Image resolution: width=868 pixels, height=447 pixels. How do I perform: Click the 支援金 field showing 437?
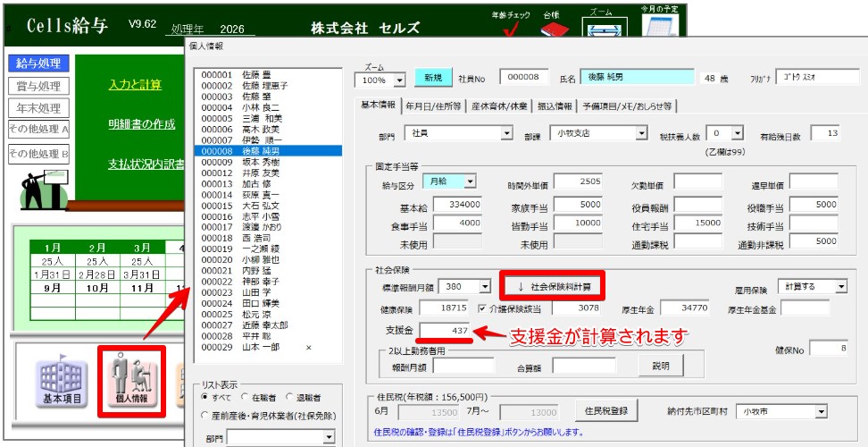(445, 331)
